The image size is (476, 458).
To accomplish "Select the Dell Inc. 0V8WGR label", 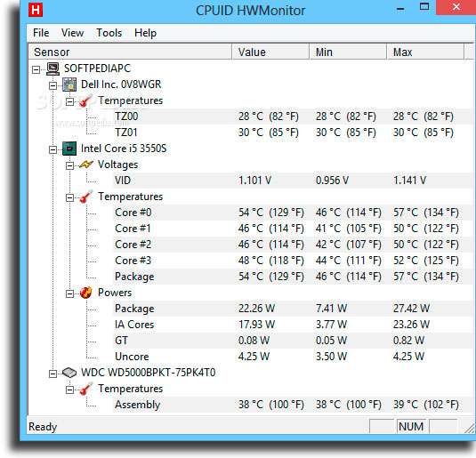I will (121, 84).
